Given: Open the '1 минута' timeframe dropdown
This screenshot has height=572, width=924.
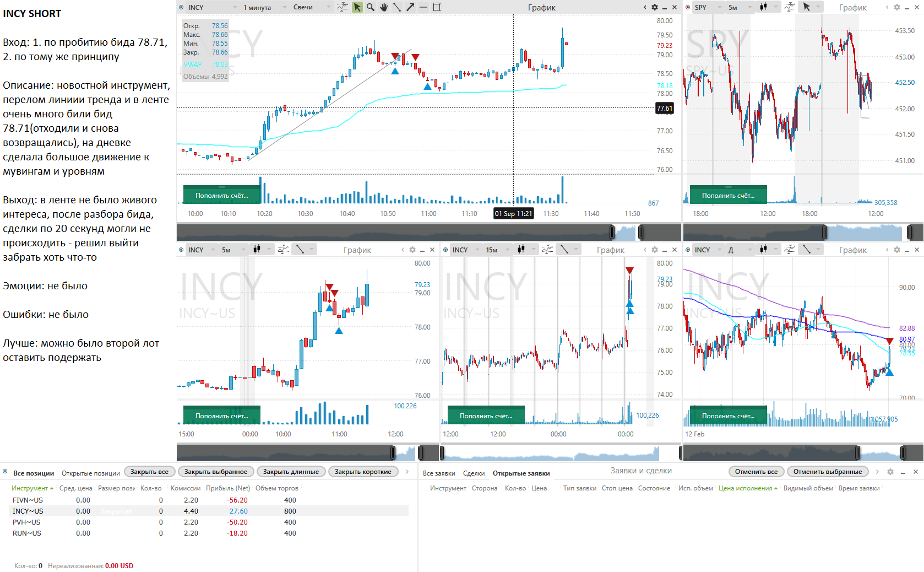Looking at the screenshot, I should tap(264, 7).
